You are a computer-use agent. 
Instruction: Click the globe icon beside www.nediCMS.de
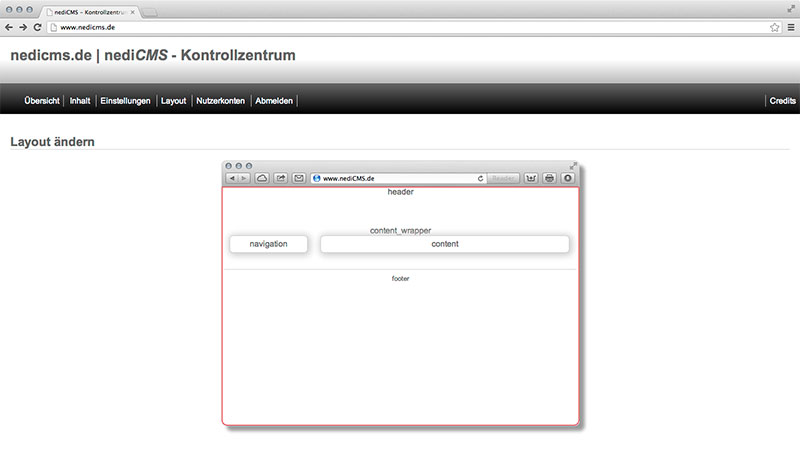coord(317,179)
